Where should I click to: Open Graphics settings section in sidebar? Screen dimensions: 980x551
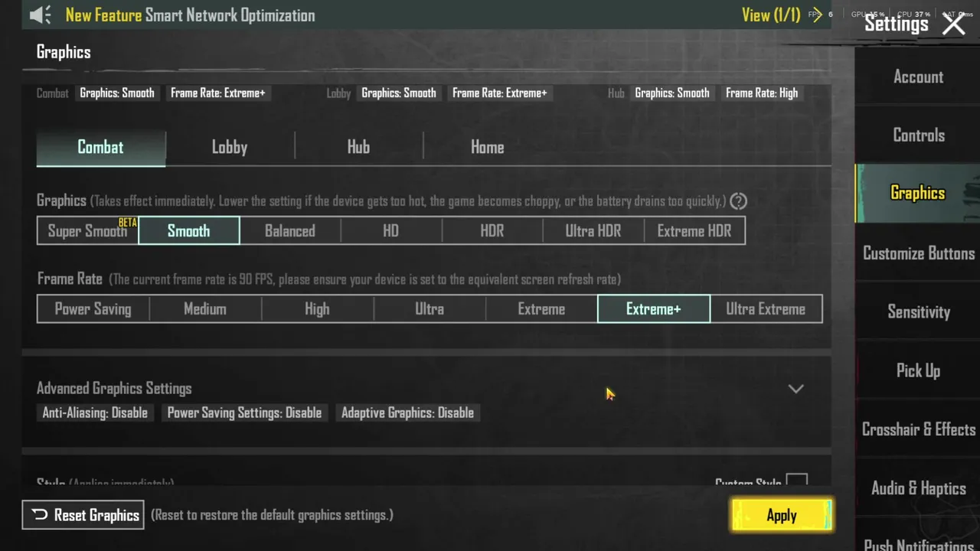(918, 194)
